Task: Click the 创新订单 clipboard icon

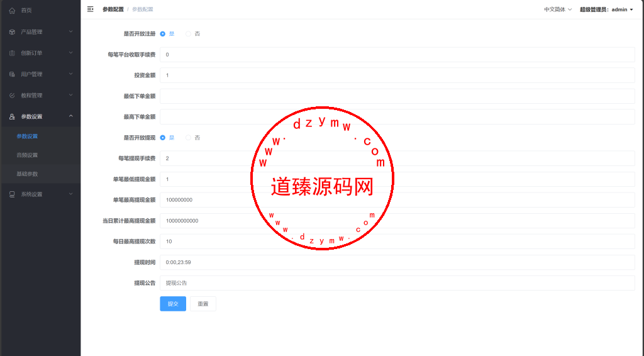Action: coord(12,53)
